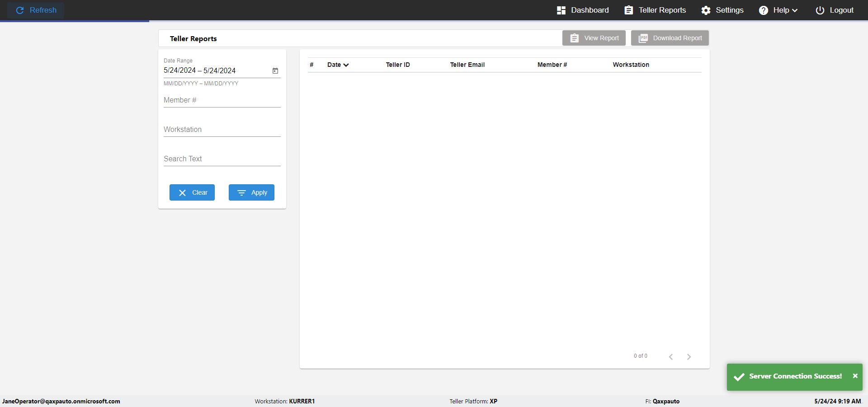Go to the next results page
Screen dimensions: 868x407
click(x=689, y=357)
